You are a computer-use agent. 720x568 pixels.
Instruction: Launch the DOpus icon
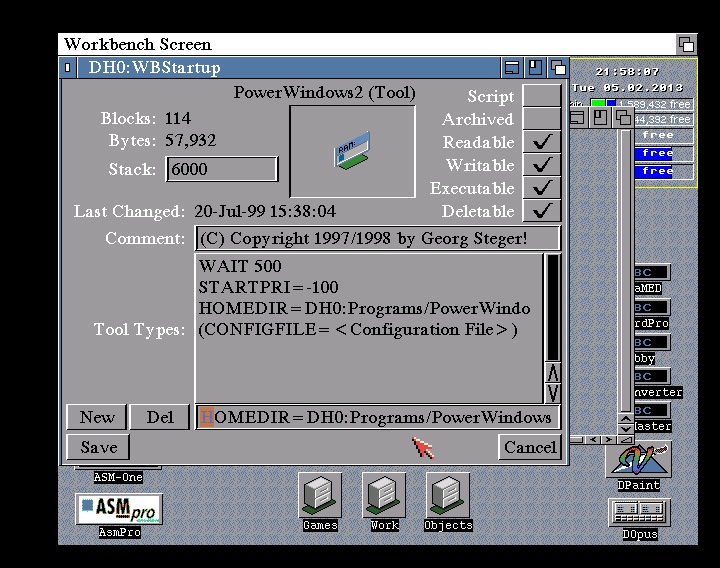(638, 513)
